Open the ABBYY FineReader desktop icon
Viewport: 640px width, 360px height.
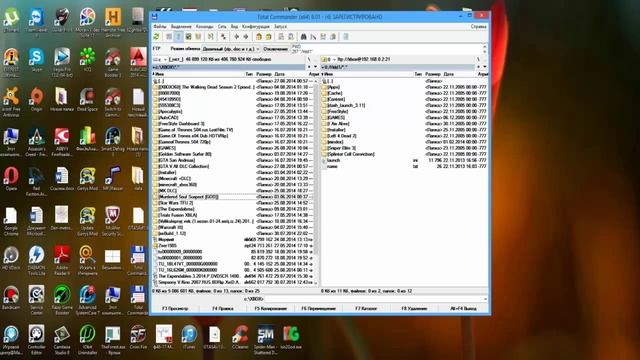click(62, 141)
